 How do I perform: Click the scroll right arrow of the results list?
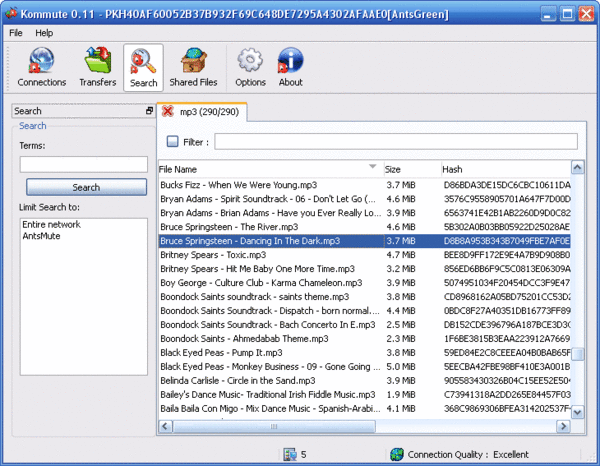click(563, 426)
